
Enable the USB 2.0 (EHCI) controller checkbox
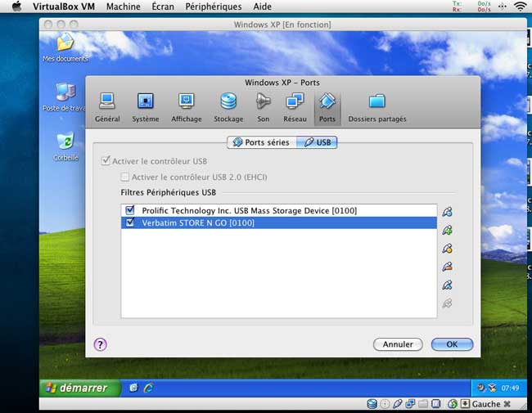pyautogui.click(x=125, y=177)
